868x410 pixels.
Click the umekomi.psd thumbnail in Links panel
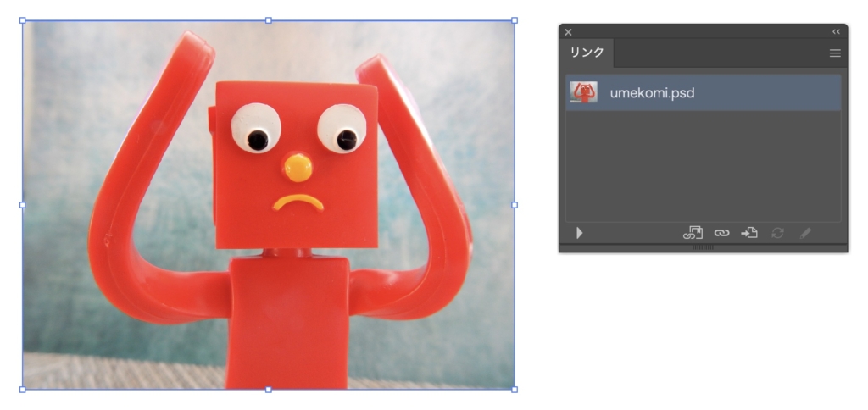[583, 92]
